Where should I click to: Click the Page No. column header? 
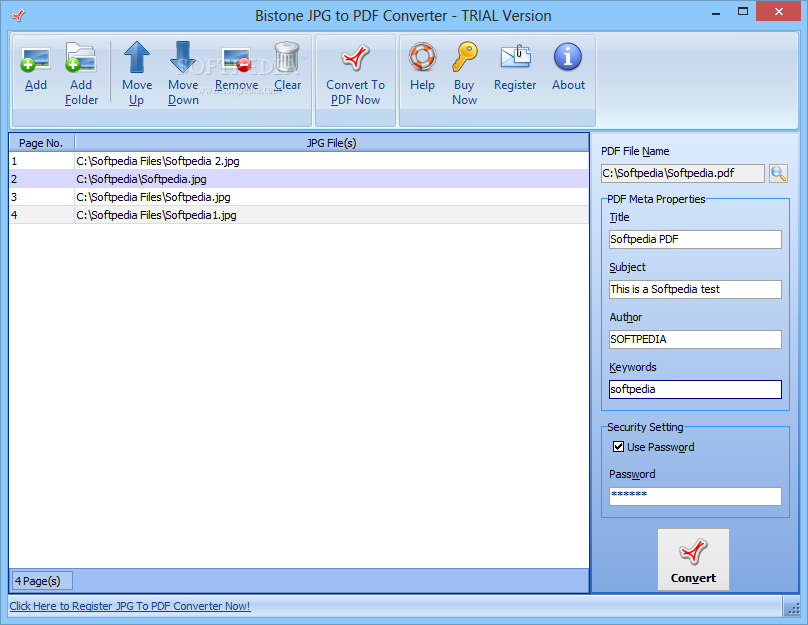(x=42, y=143)
